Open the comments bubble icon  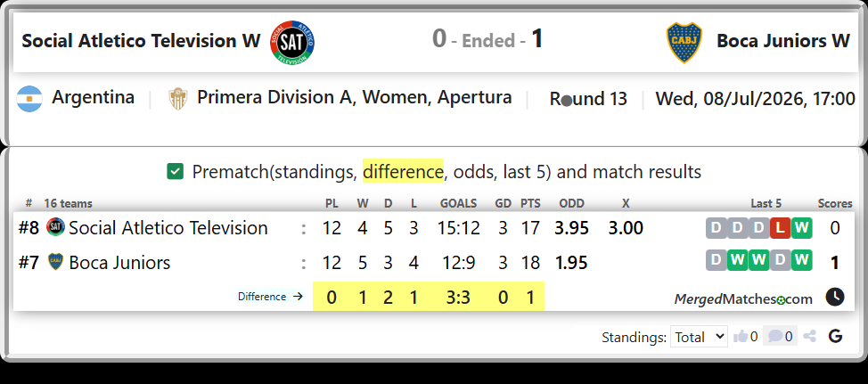(x=775, y=336)
